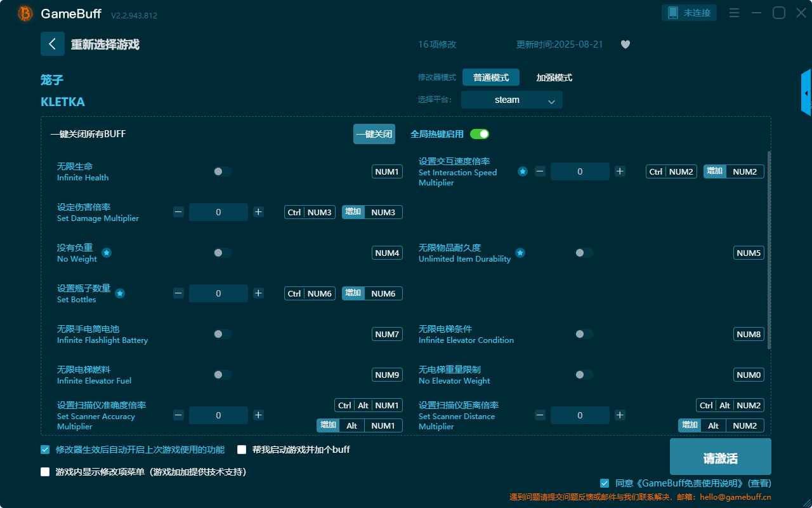This screenshot has width=812, height=508.
Task: Click NUM8 hotkey for Infinite Elevator Condition
Action: pyautogui.click(x=749, y=334)
